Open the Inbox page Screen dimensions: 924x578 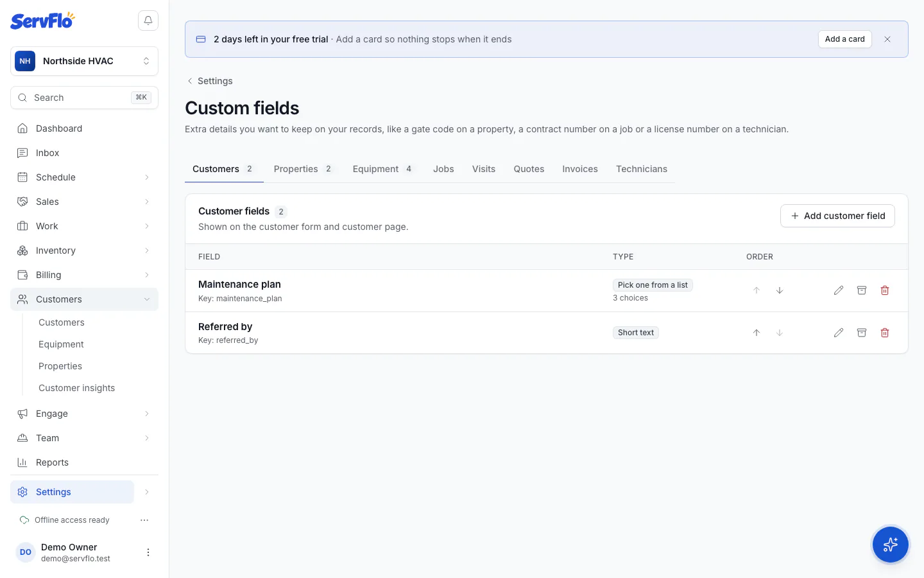(x=84, y=153)
